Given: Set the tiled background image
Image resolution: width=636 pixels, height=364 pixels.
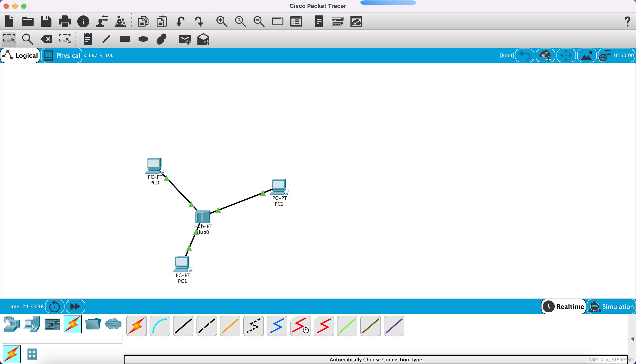Looking at the screenshot, I should pos(587,55).
